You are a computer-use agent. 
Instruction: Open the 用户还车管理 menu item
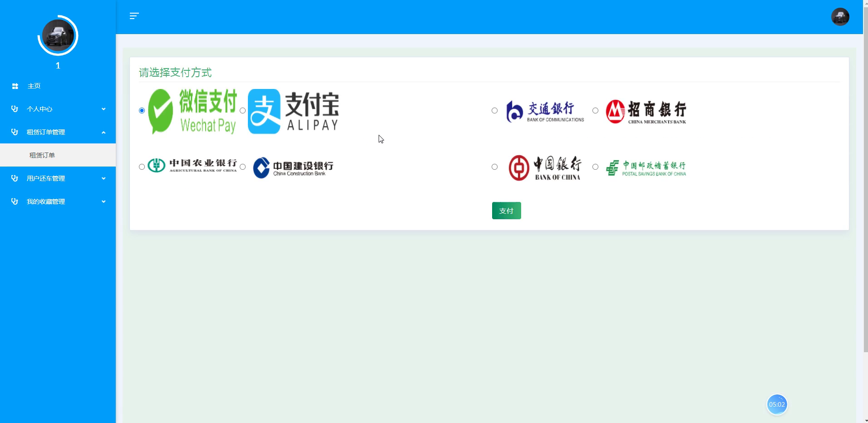coord(58,178)
